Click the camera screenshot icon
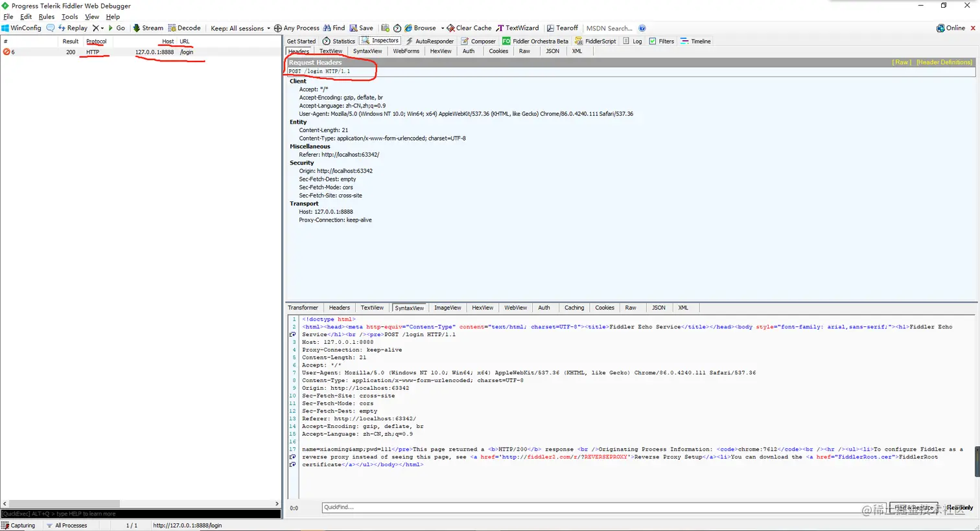The width and height of the screenshot is (980, 531). [x=385, y=28]
